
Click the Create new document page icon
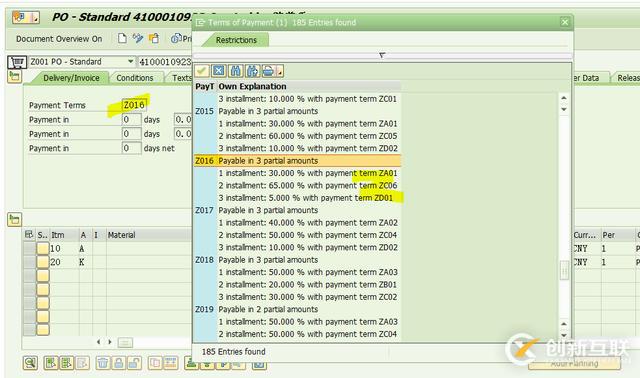click(x=122, y=38)
